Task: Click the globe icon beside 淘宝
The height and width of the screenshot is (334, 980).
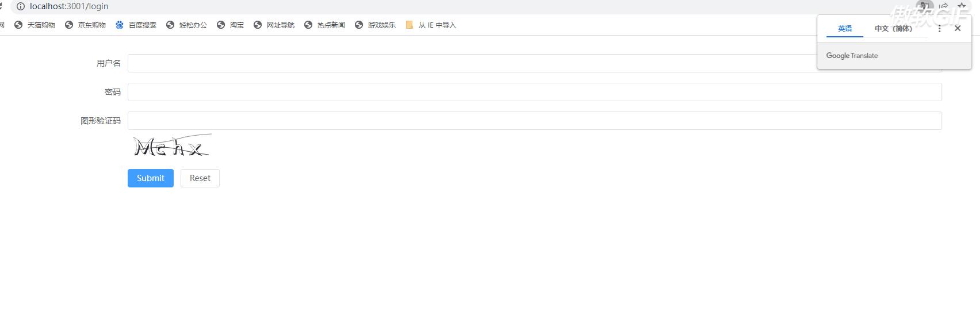Action: [x=221, y=25]
